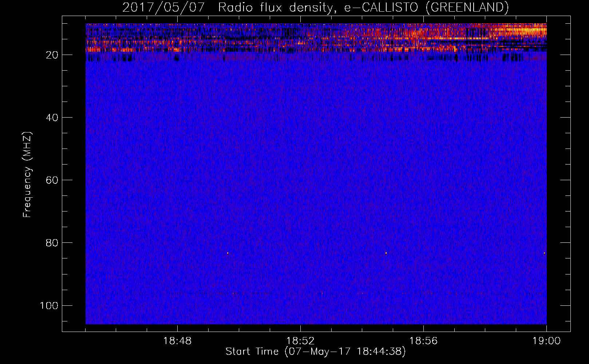Click the 20 frequency tick label
Screen dimensions: 589x364
(x=52, y=55)
